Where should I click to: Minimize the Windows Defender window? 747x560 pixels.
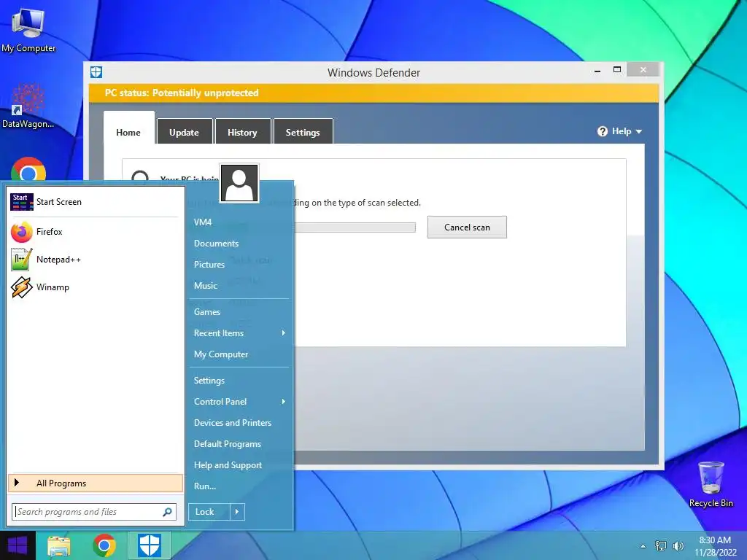[x=597, y=71]
